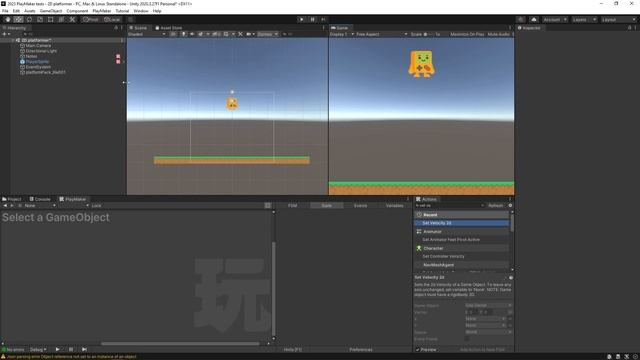Toggle 2D view in Scene toolbar
The image size is (640, 360).
point(173,34)
